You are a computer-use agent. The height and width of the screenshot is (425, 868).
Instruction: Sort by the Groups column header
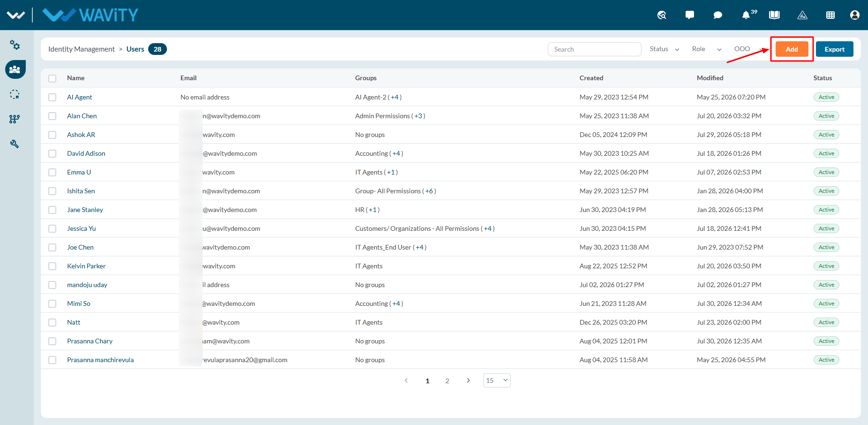366,78
